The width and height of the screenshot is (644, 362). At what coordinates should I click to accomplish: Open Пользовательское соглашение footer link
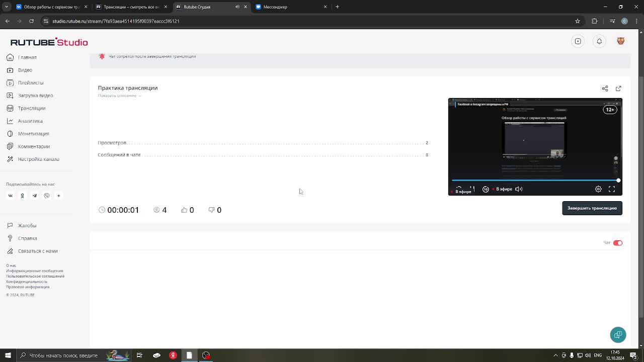(35, 276)
